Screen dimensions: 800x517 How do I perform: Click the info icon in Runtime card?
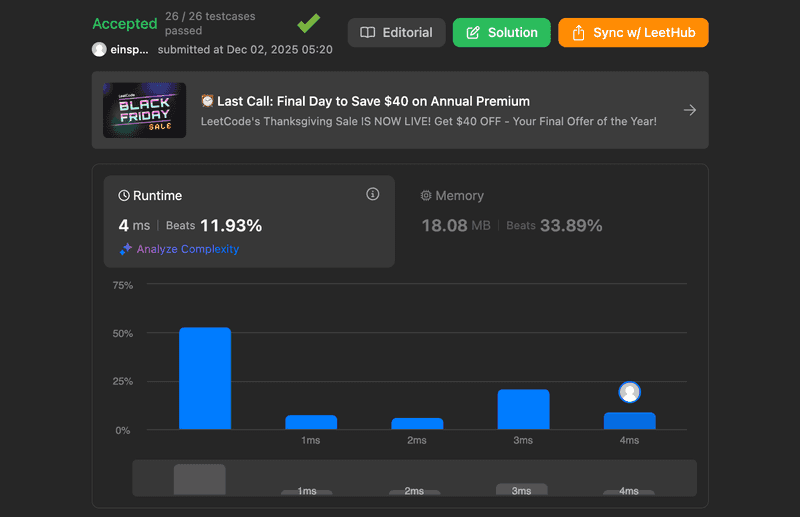click(373, 194)
